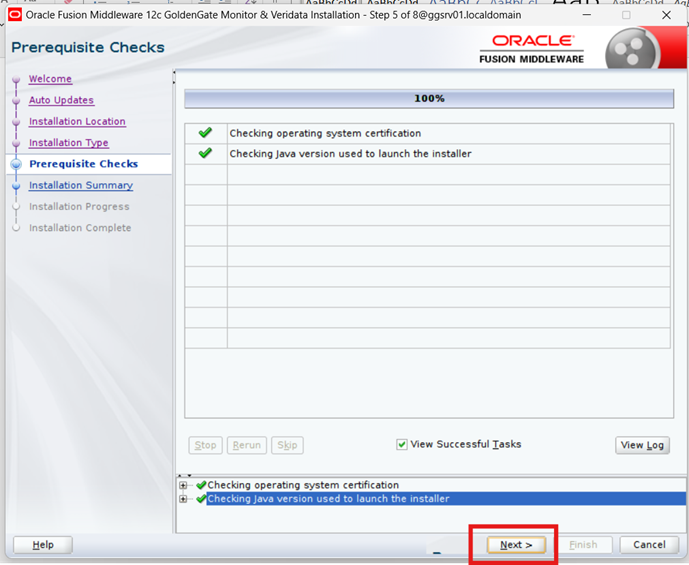Click the Installation Summary step bullet icon
The height and width of the screenshot is (565, 689).
click(x=16, y=186)
